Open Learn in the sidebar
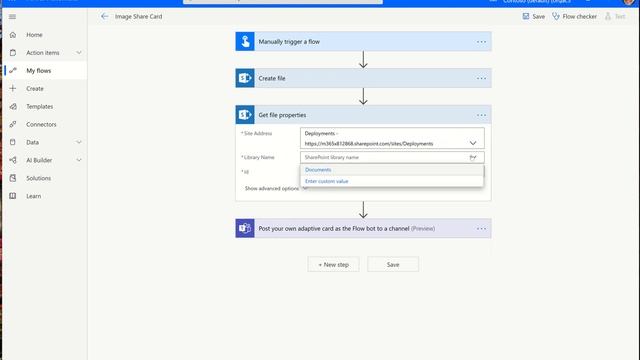640x360 pixels. (x=33, y=196)
